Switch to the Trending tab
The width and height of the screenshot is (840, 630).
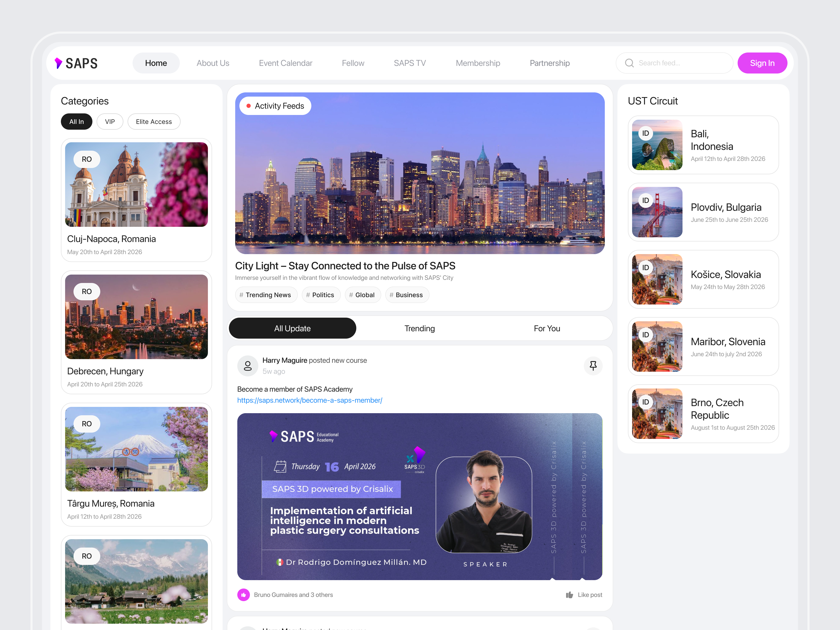(420, 328)
